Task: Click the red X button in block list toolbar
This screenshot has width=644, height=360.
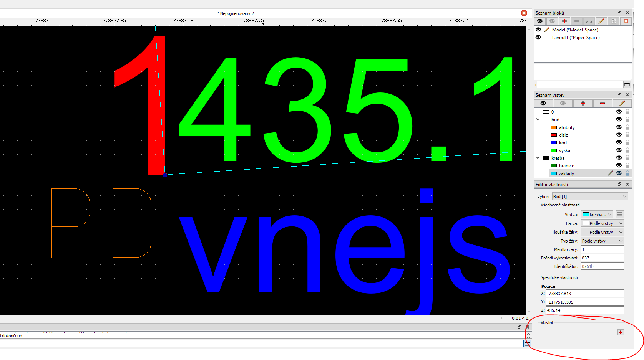Action: point(626,21)
